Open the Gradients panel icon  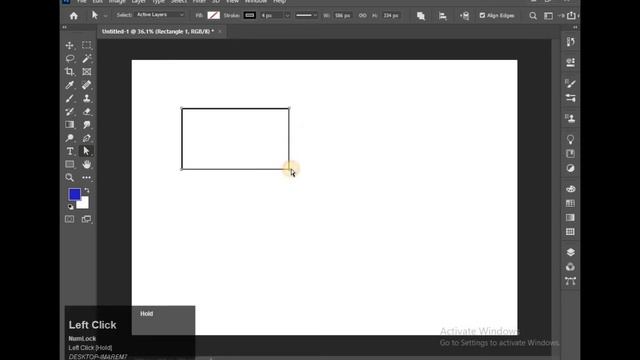tap(571, 218)
